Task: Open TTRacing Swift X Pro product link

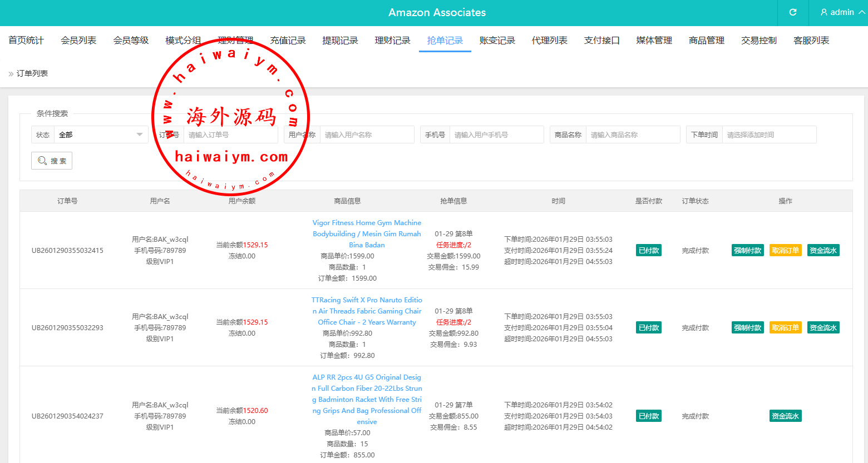Action: tap(367, 311)
